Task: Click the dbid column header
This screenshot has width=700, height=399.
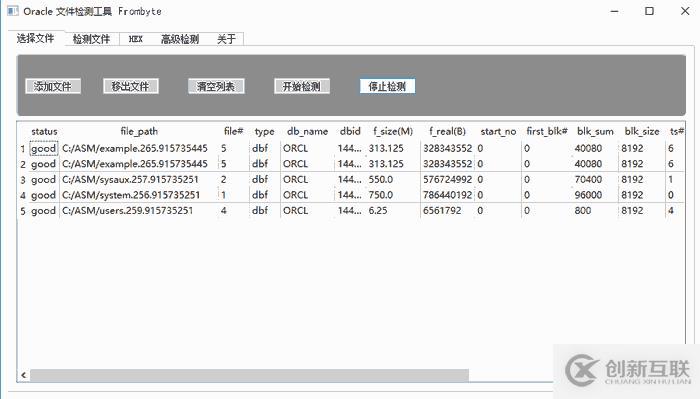Action: (x=350, y=131)
